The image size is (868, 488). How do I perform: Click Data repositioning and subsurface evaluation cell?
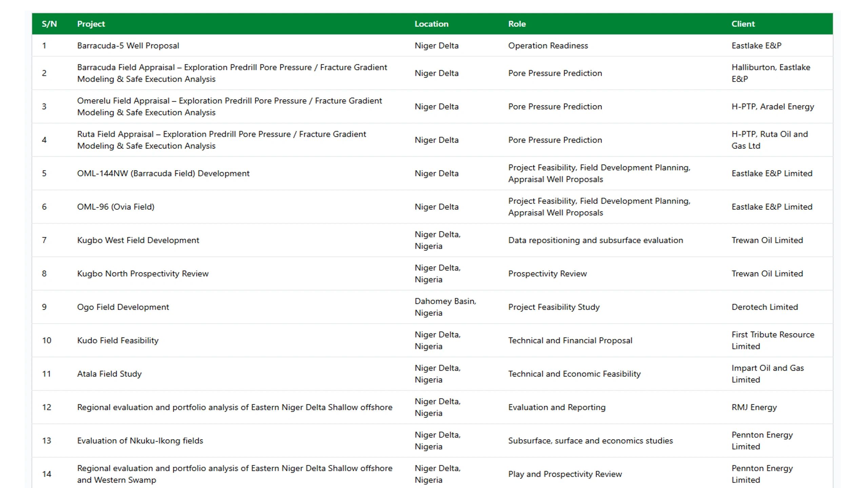pos(595,240)
